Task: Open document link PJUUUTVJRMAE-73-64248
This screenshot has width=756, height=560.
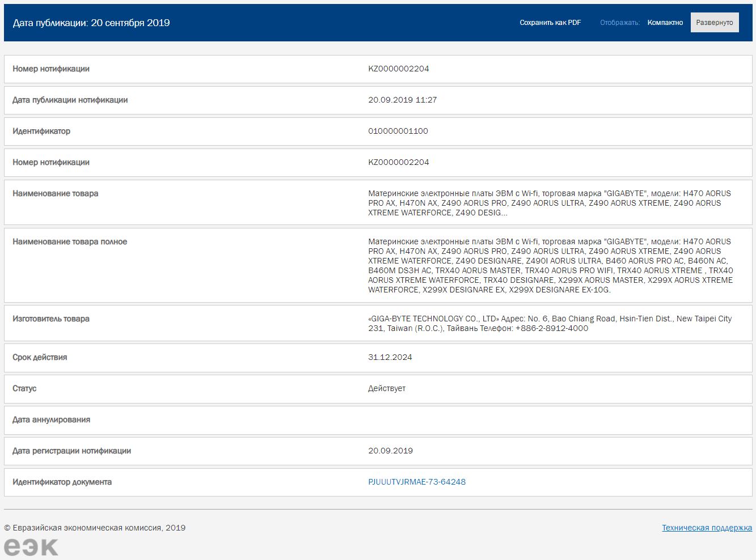Action: click(417, 482)
